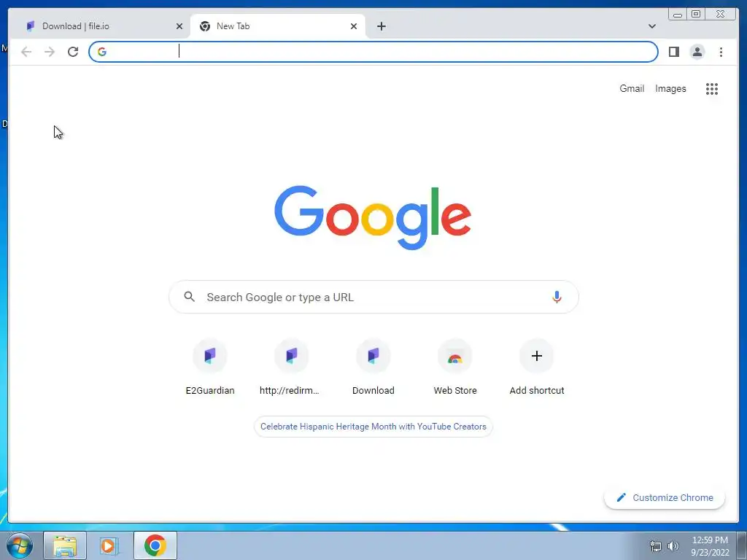Click Chrome icon in taskbar
Viewport: 747px width, 560px height.
pos(155,545)
